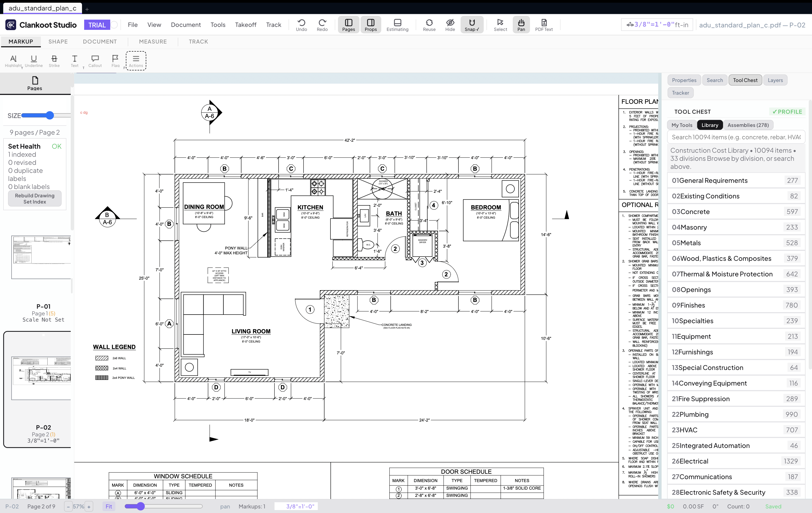
Task: Open the File menu
Action: coord(133,25)
